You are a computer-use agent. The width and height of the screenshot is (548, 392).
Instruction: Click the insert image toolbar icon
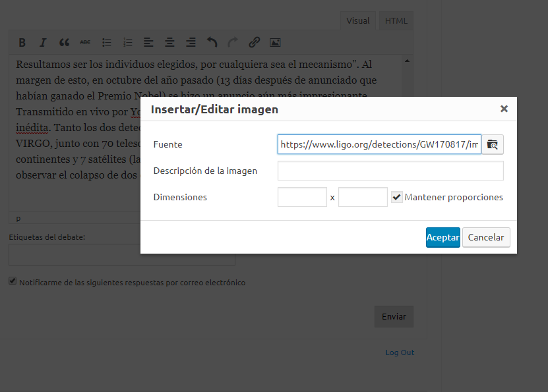[275, 43]
